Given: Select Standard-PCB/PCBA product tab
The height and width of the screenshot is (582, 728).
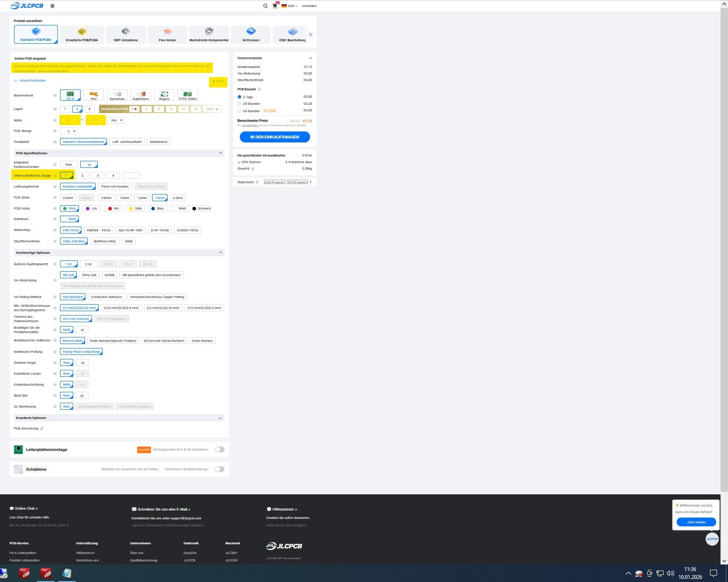Looking at the screenshot, I should (x=36, y=34).
